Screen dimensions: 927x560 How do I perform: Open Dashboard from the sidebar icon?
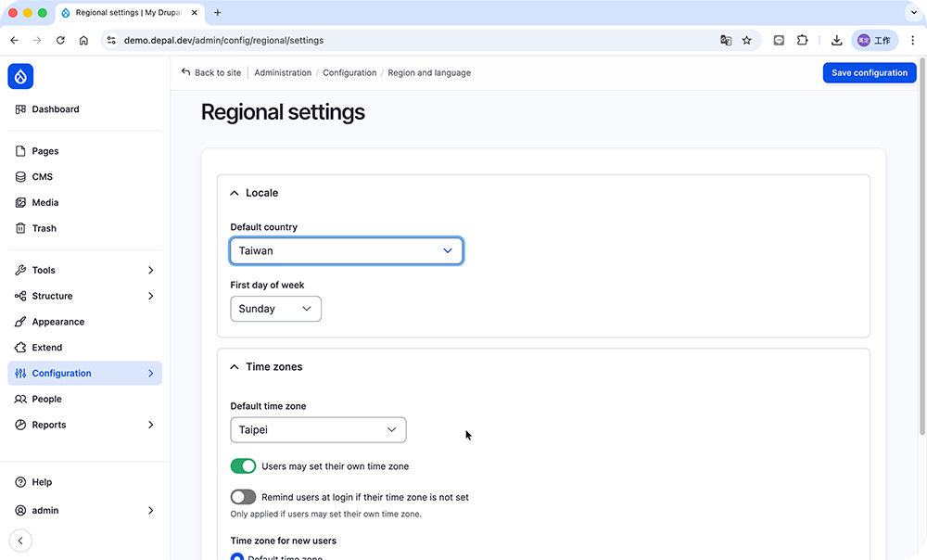coord(21,109)
